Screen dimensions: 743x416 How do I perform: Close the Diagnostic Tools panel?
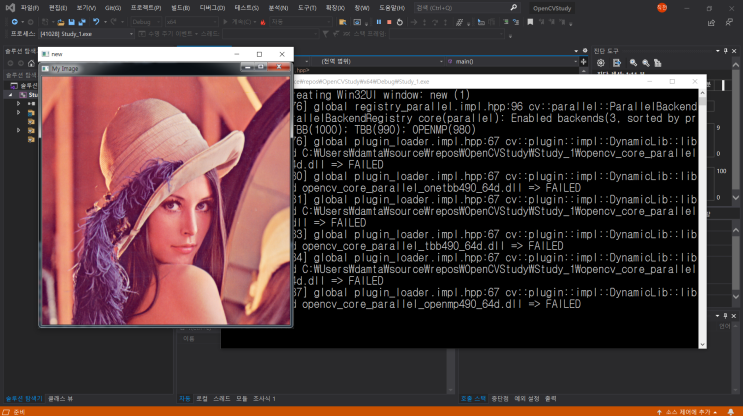pos(734,51)
